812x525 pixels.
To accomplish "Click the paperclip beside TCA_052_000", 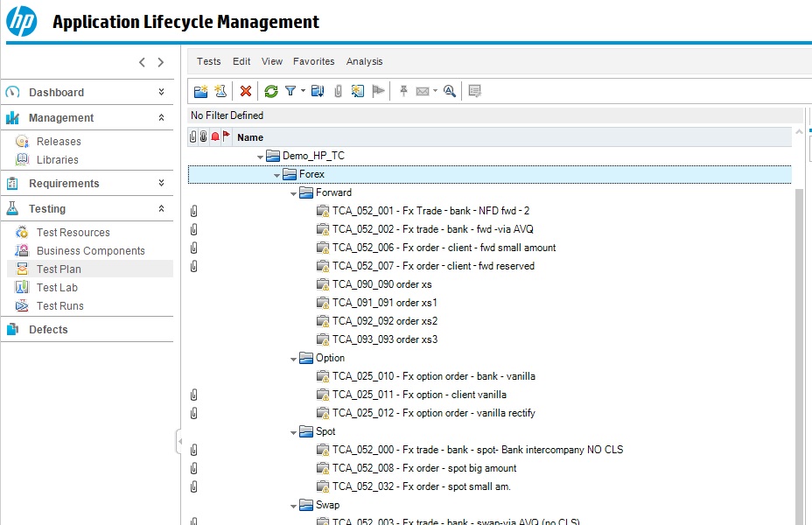I will pyautogui.click(x=193, y=450).
